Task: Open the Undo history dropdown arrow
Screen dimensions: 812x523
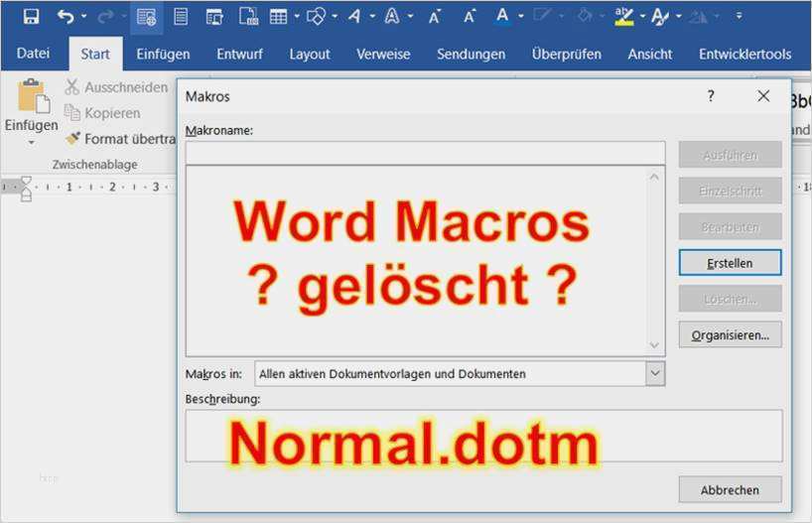Action: pyautogui.click(x=84, y=17)
